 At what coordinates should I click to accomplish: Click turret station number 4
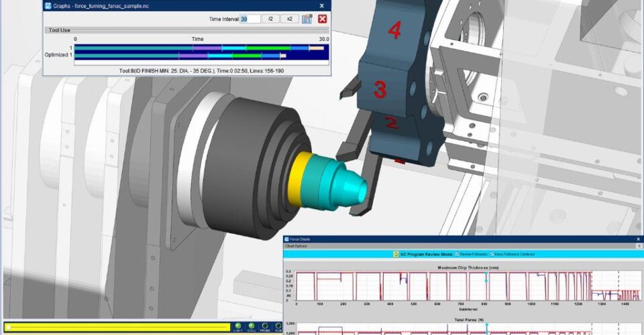pyautogui.click(x=394, y=30)
